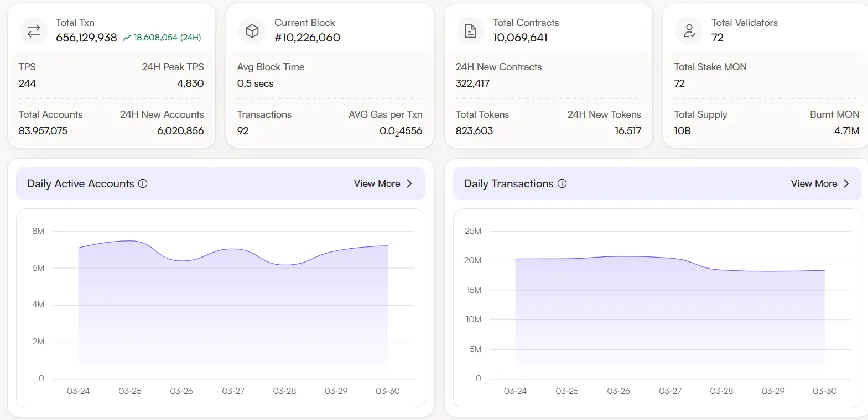The height and width of the screenshot is (420, 868).
Task: Click the Total Contracts value 10,069,641
Action: [x=520, y=38]
